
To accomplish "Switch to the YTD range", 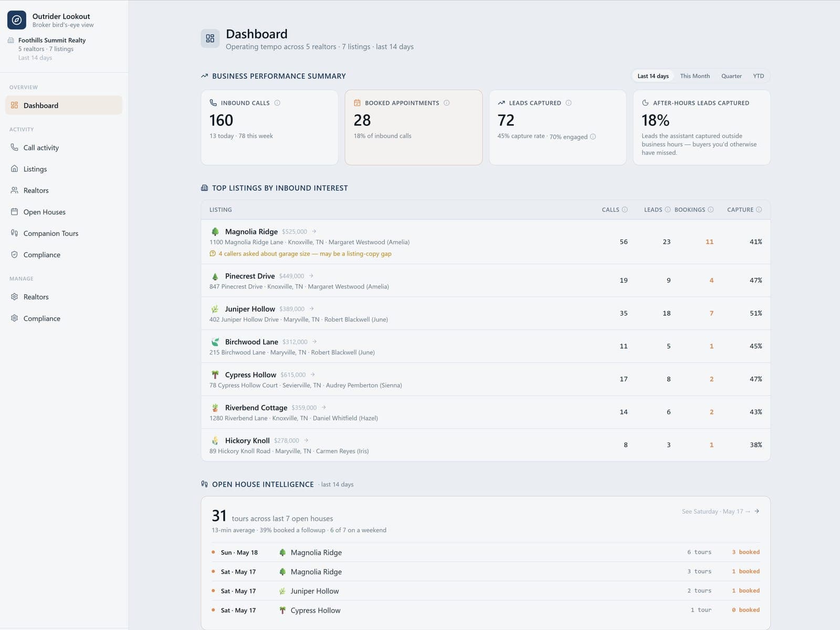I will click(759, 76).
